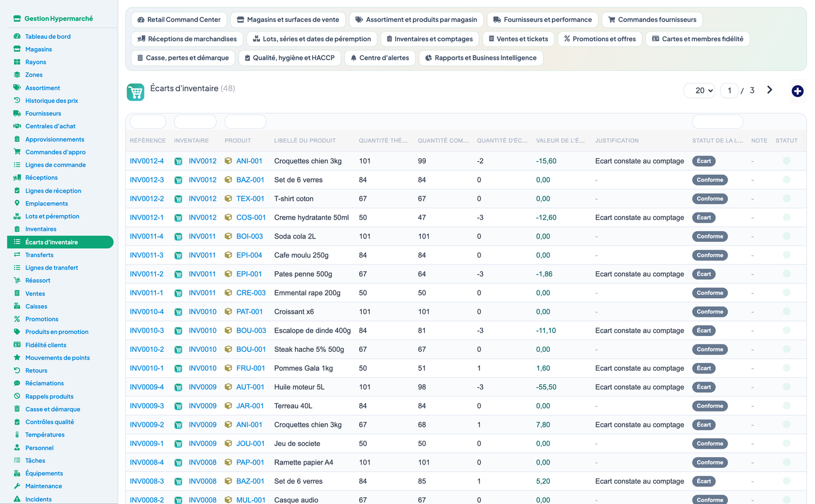
Task: Click the Conforme badge in row INV0012-3
Action: tap(710, 180)
